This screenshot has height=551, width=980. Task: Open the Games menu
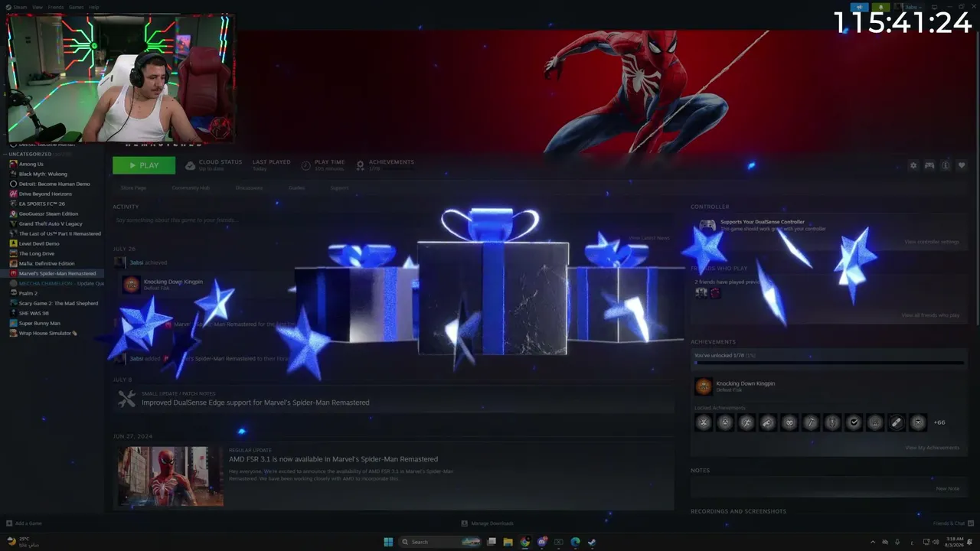tap(76, 7)
